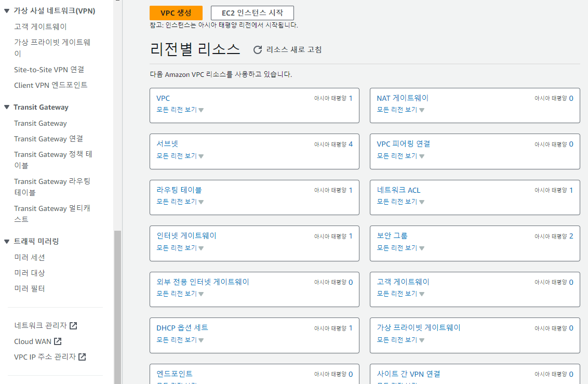Open Cloud WAN sidebar link
Viewport: 588px width, 384px height.
(x=33, y=341)
